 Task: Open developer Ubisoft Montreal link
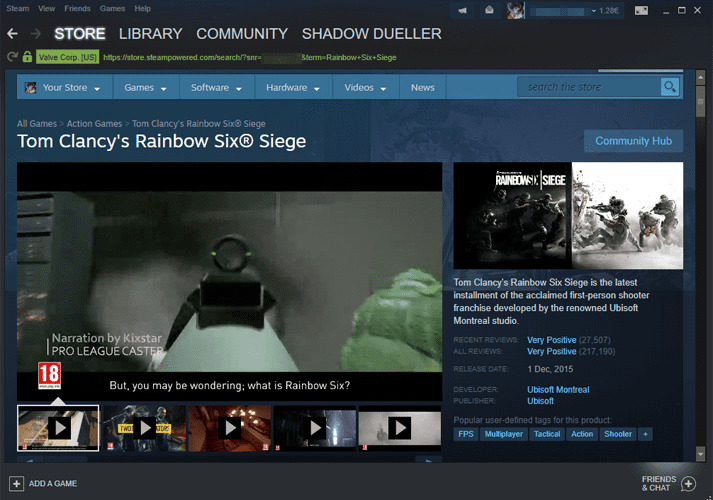[x=558, y=390]
